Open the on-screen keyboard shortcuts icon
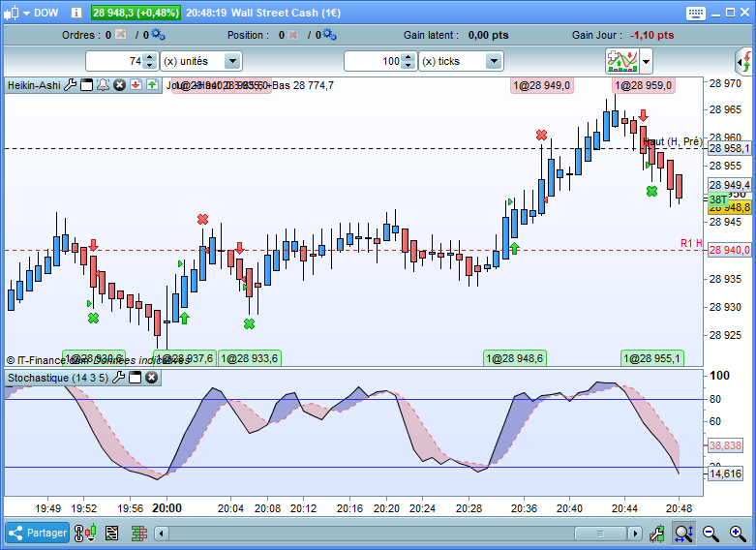The width and height of the screenshot is (756, 550). [695, 13]
